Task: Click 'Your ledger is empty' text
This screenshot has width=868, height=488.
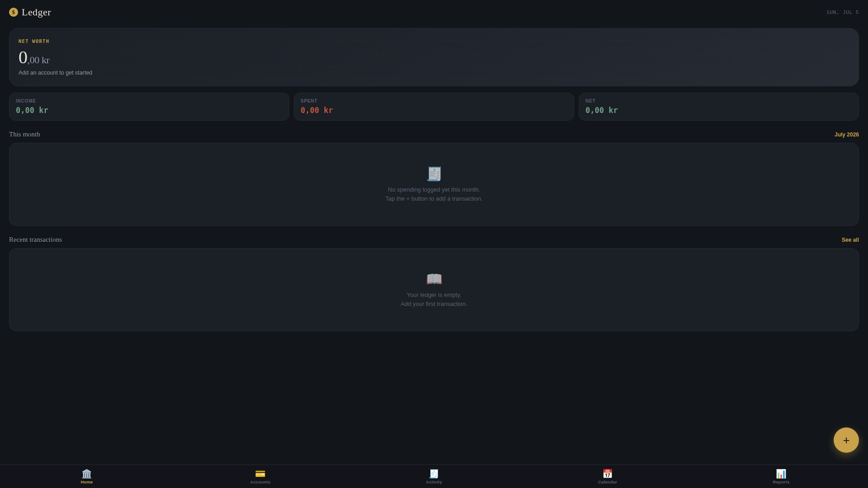Action: coord(434,295)
